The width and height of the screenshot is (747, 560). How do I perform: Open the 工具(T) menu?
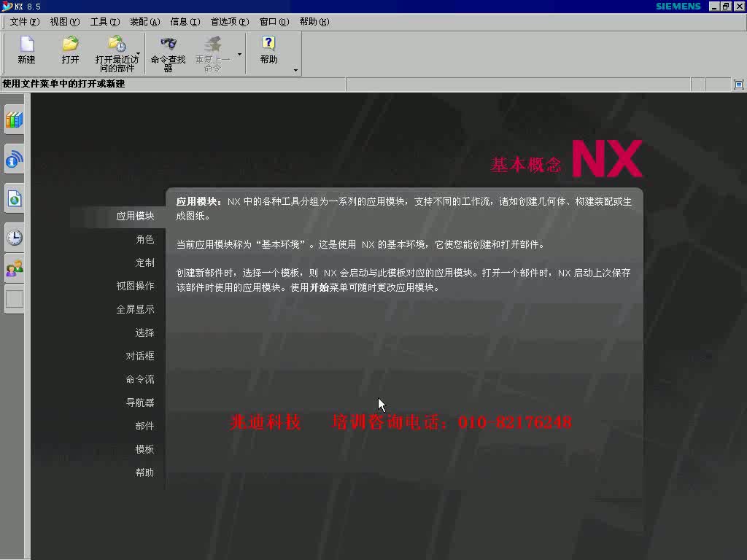[105, 22]
